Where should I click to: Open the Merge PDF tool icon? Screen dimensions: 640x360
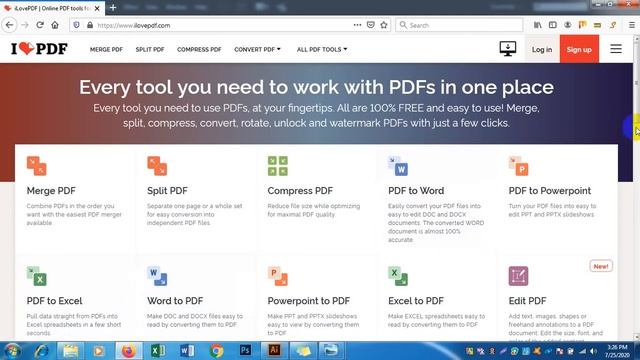point(37,166)
